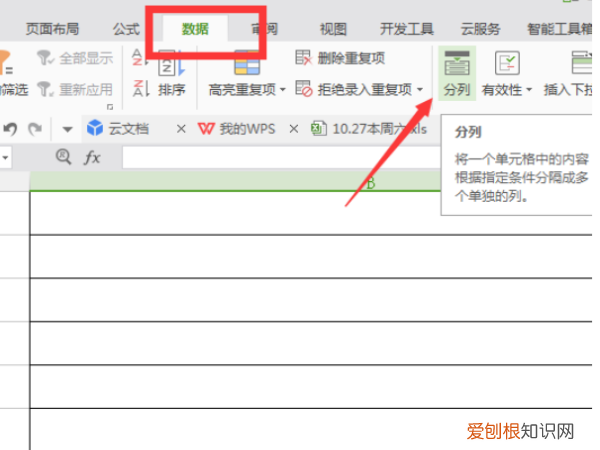Click the 高亮重复项 colored grid icon
The width and height of the screenshot is (600, 450).
coord(247,63)
